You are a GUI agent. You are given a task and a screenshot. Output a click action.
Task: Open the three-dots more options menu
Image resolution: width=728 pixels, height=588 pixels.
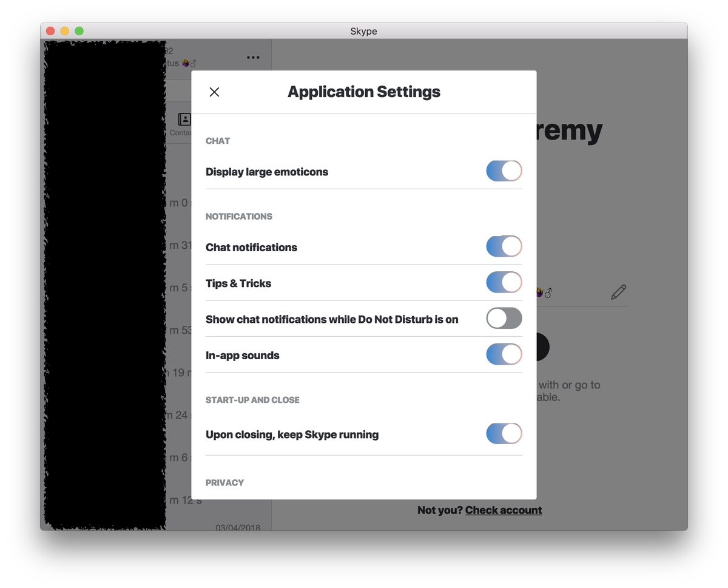click(253, 58)
